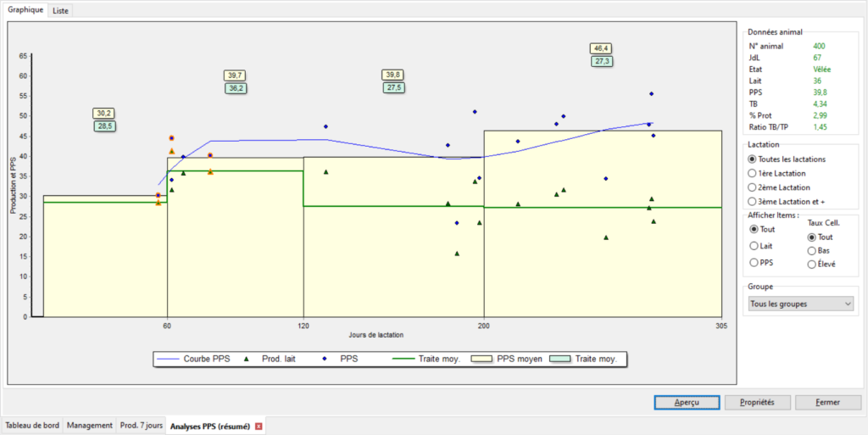Select Bas under Taux Cell.
This screenshot has height=435, width=868.
point(812,251)
